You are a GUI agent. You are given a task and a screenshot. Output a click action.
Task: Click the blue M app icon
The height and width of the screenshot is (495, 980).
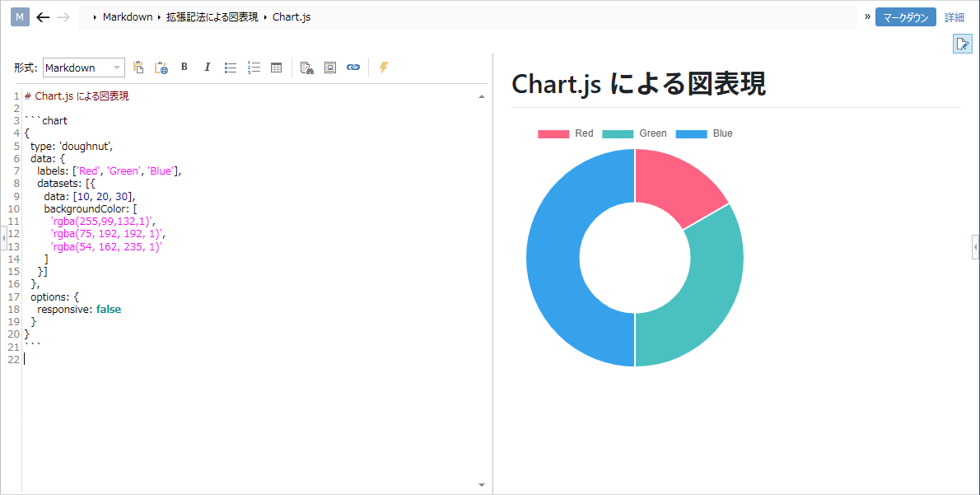pyautogui.click(x=20, y=16)
